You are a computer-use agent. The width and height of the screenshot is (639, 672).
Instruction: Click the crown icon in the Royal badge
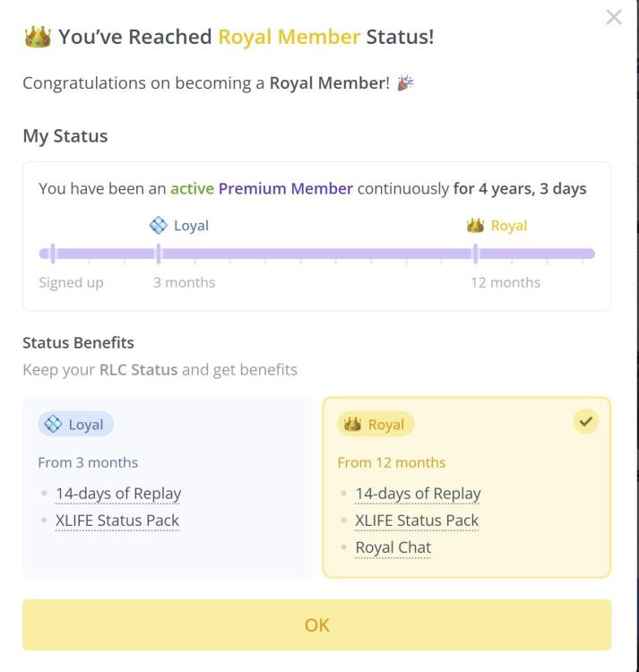[352, 425]
